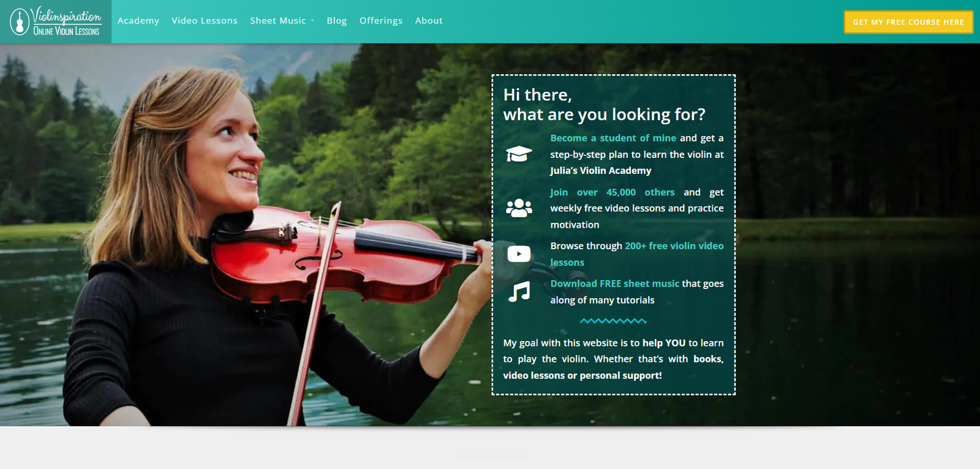This screenshot has width=980, height=469.
Task: Open the About page
Action: coord(429,21)
